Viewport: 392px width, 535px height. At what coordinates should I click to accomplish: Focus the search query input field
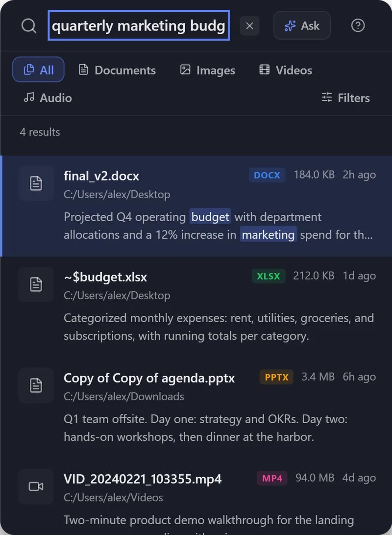coord(139,25)
